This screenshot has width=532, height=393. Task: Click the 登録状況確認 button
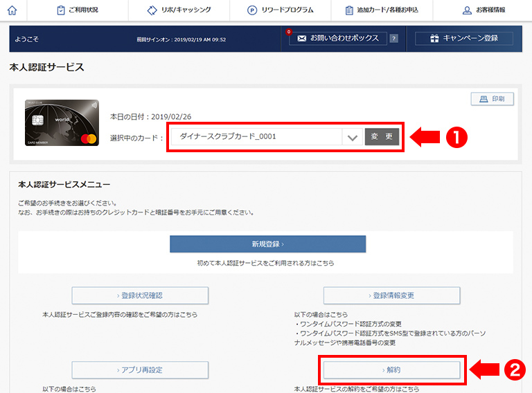140,295
